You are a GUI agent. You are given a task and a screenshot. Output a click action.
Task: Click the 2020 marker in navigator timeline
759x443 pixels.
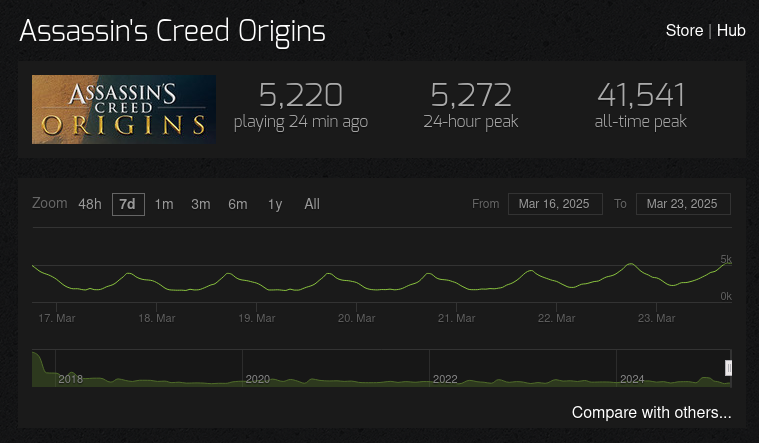tap(258, 379)
